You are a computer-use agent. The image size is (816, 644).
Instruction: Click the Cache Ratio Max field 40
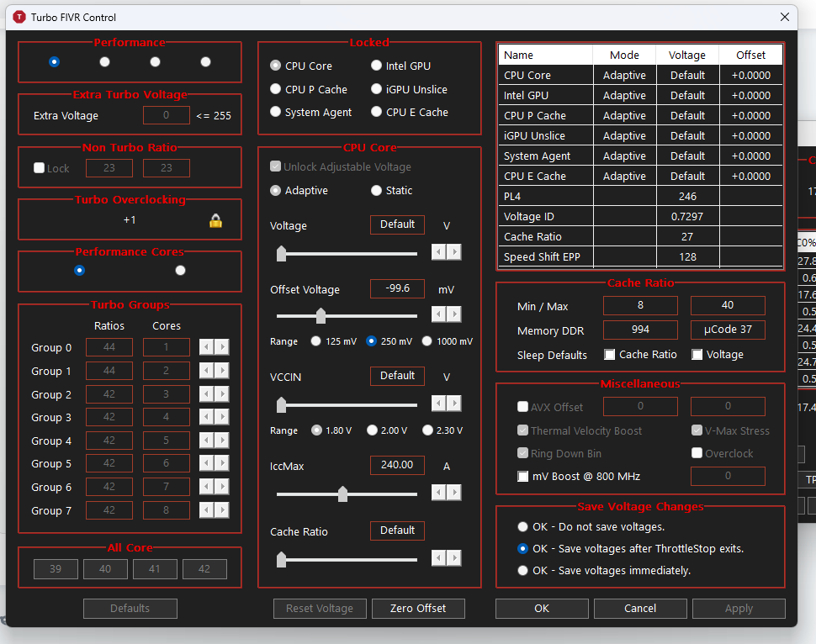click(x=728, y=305)
